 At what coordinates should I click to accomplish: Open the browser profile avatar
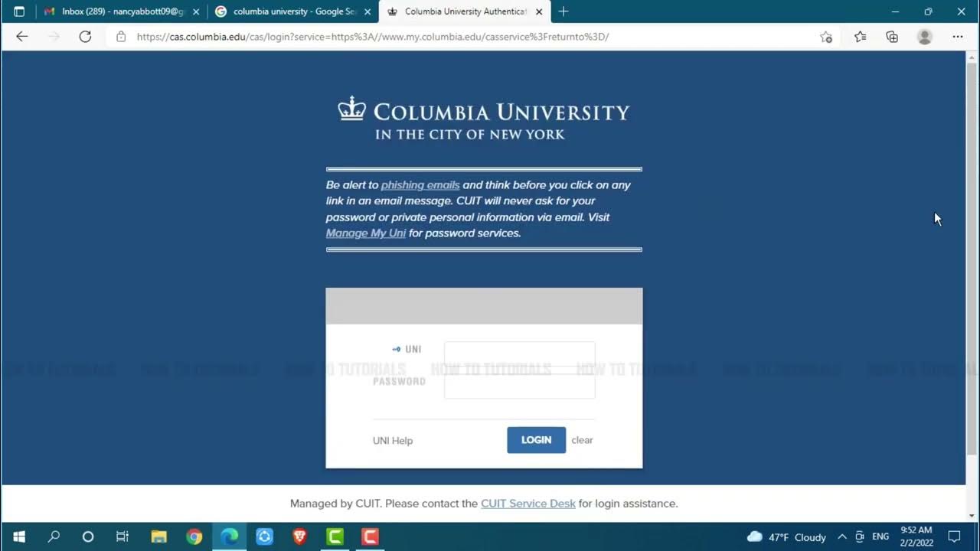(925, 37)
